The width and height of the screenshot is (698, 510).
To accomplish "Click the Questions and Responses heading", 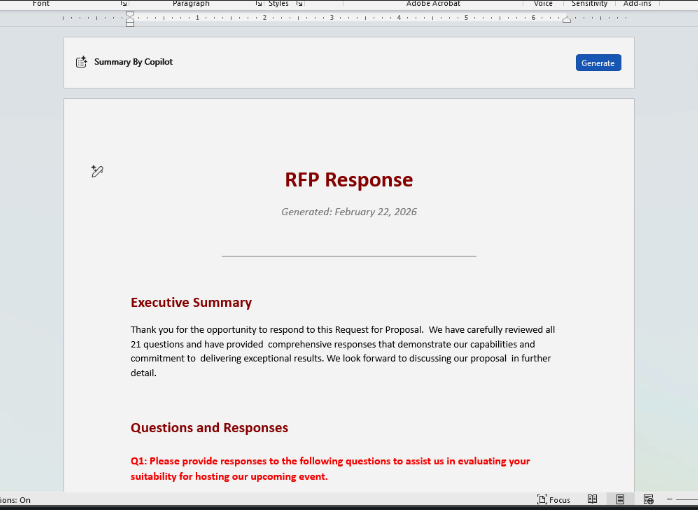I will pos(209,427).
